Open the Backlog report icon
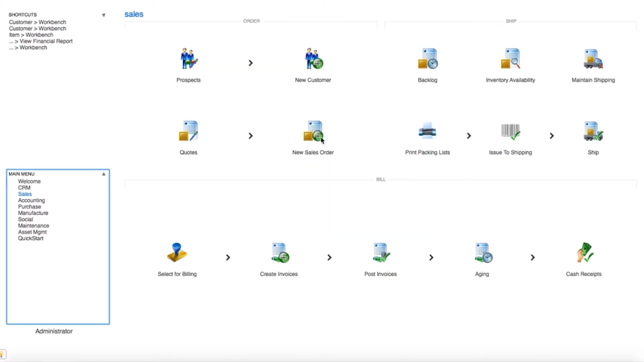The height and width of the screenshot is (362, 644). 427,59
